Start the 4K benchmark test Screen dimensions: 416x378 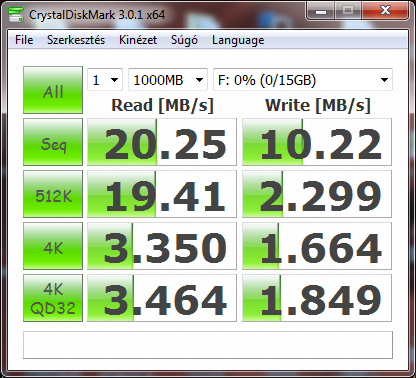[x=53, y=246]
